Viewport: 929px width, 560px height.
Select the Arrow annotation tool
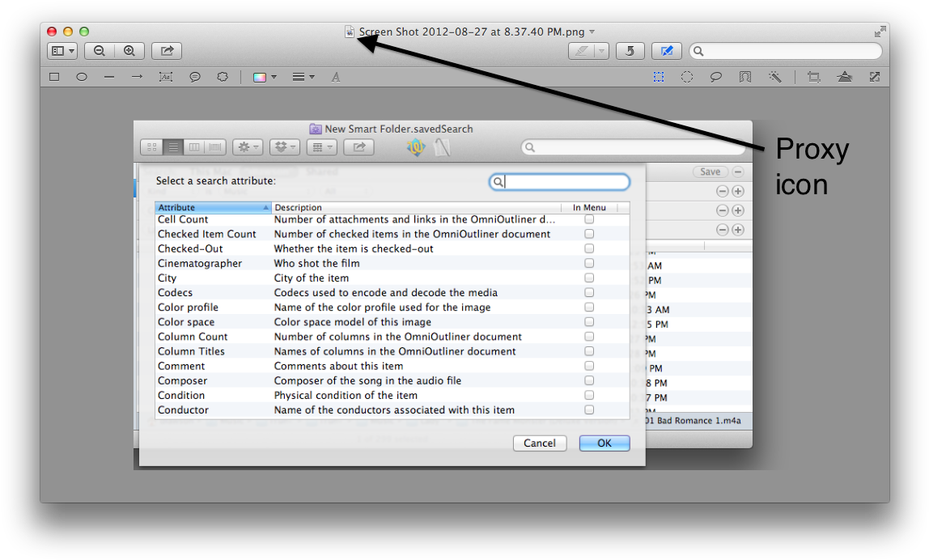point(136,77)
